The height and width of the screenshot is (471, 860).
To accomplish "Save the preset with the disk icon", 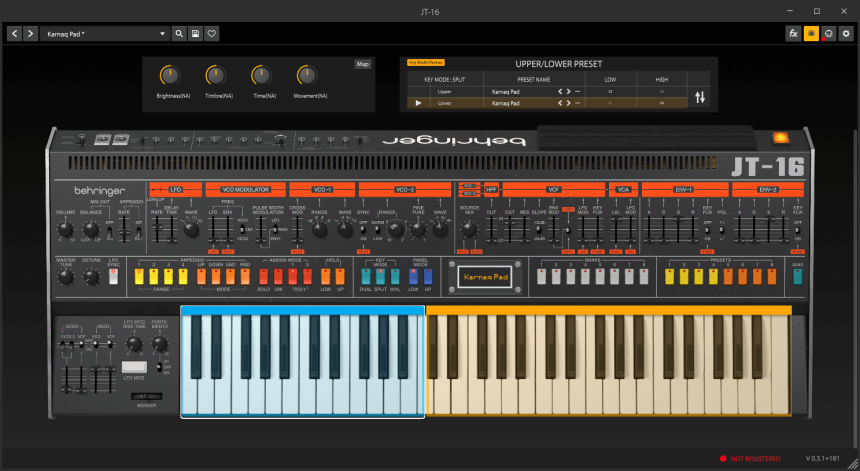I will point(195,34).
